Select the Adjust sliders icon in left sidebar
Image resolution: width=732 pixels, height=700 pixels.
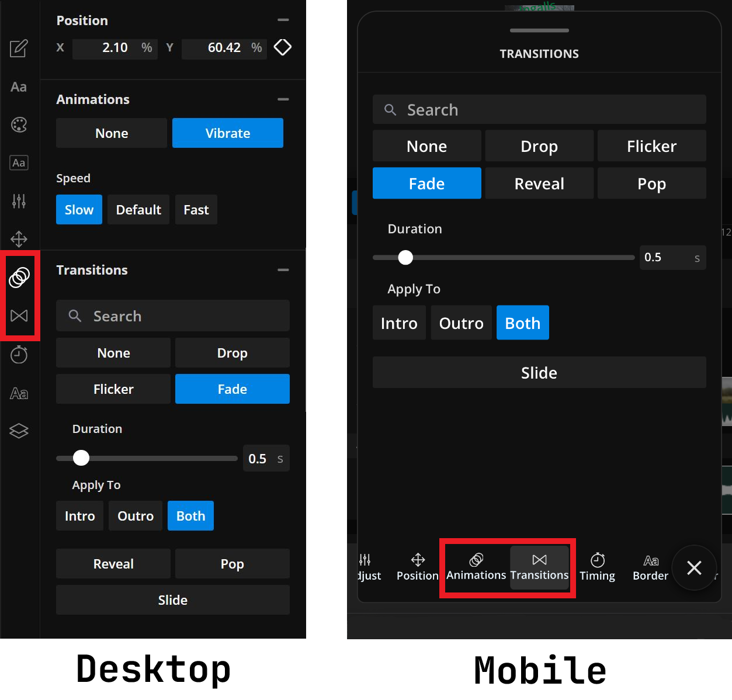tap(19, 201)
